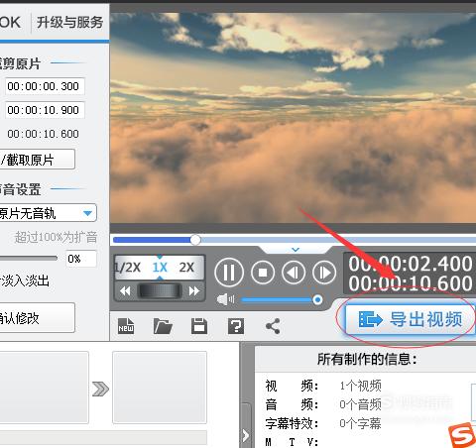
Task: Click the first empty clip thumbnail slot
Action: point(44,388)
